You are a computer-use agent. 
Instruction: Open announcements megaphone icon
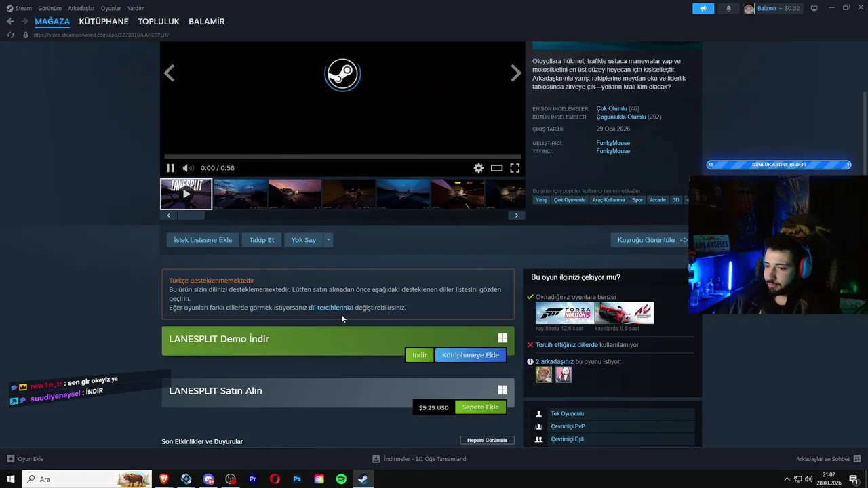pyautogui.click(x=703, y=8)
